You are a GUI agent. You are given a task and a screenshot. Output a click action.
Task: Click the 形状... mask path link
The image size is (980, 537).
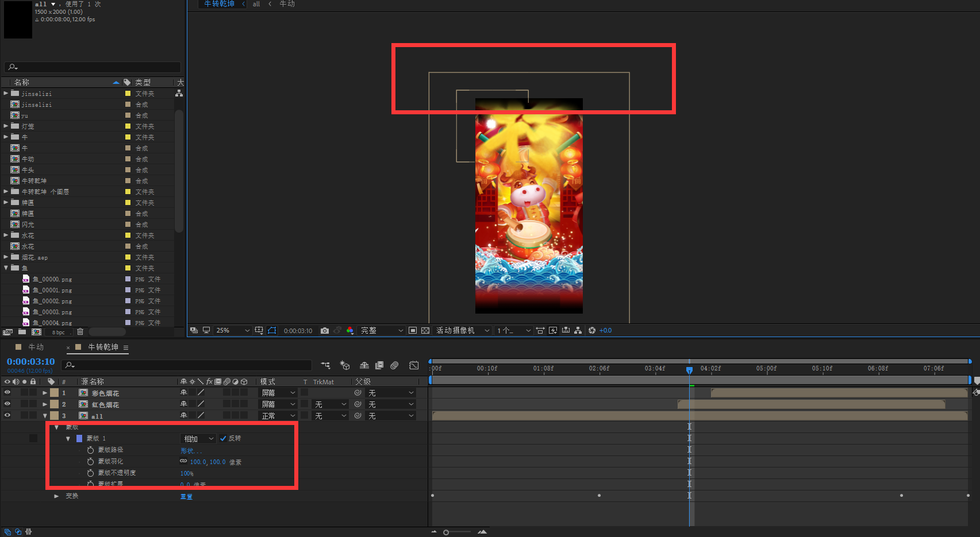[x=191, y=451]
